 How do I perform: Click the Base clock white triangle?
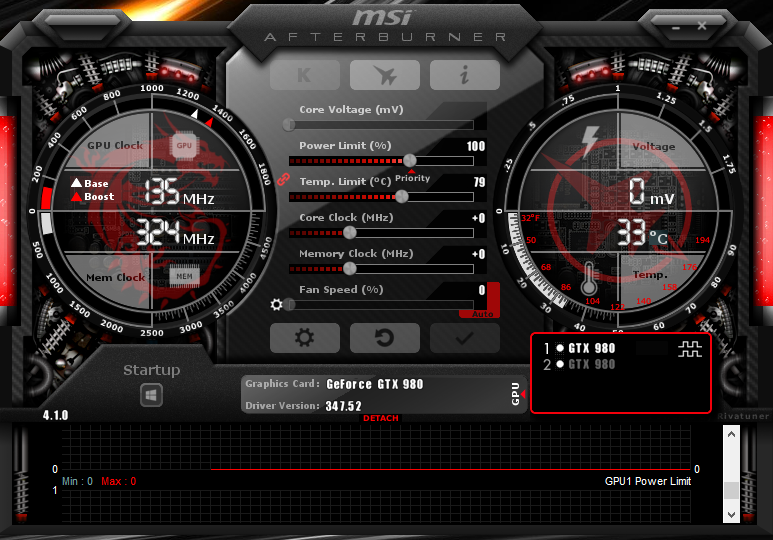coord(76,183)
